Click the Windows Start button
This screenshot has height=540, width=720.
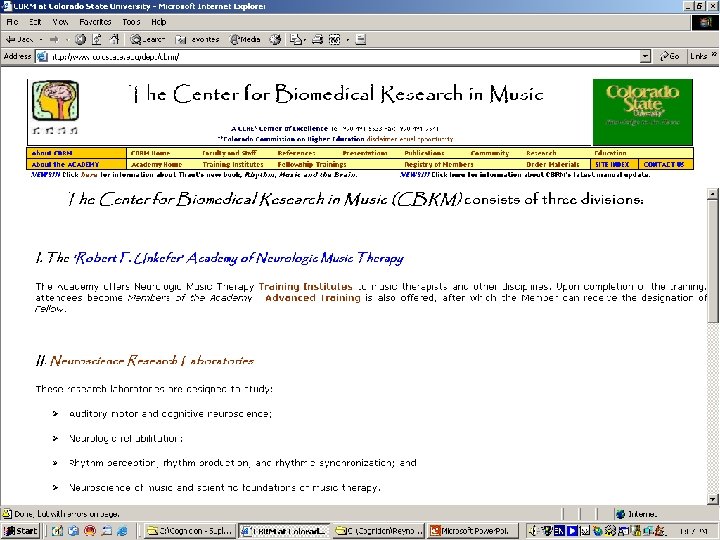21,531
